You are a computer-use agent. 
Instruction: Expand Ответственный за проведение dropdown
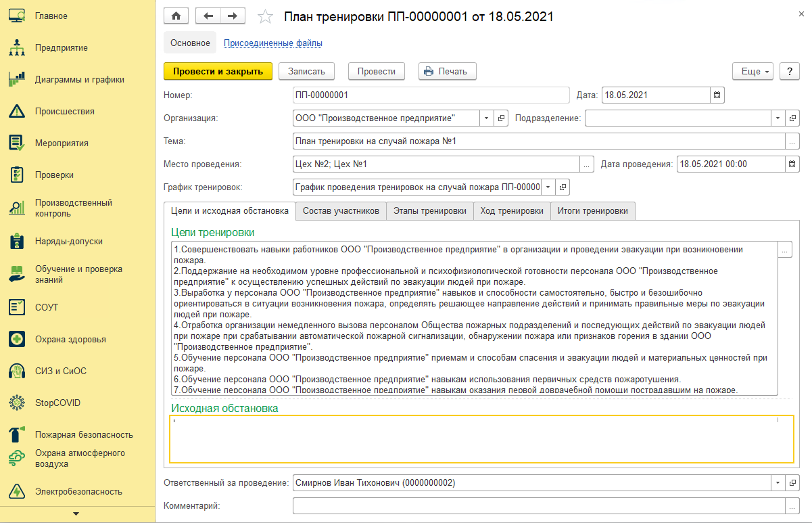click(x=778, y=483)
